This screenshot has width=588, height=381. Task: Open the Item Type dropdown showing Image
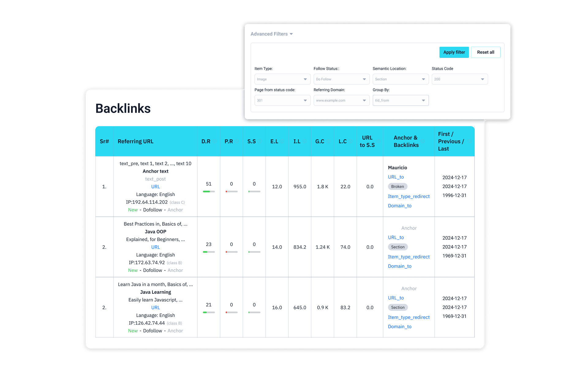[x=282, y=79]
